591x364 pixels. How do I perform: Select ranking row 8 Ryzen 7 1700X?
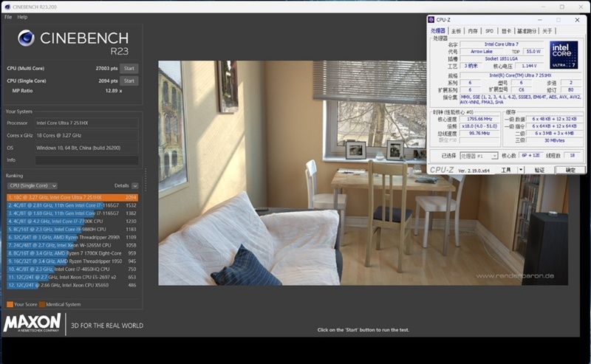tap(72, 253)
